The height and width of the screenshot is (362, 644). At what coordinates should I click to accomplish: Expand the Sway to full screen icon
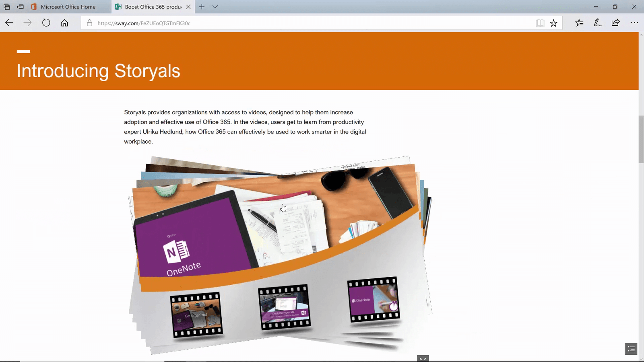point(423,358)
